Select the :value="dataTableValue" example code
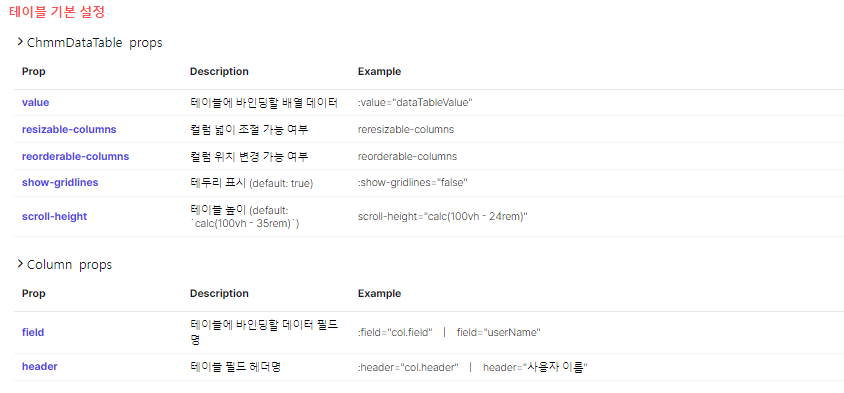The height and width of the screenshot is (393, 844). click(415, 103)
